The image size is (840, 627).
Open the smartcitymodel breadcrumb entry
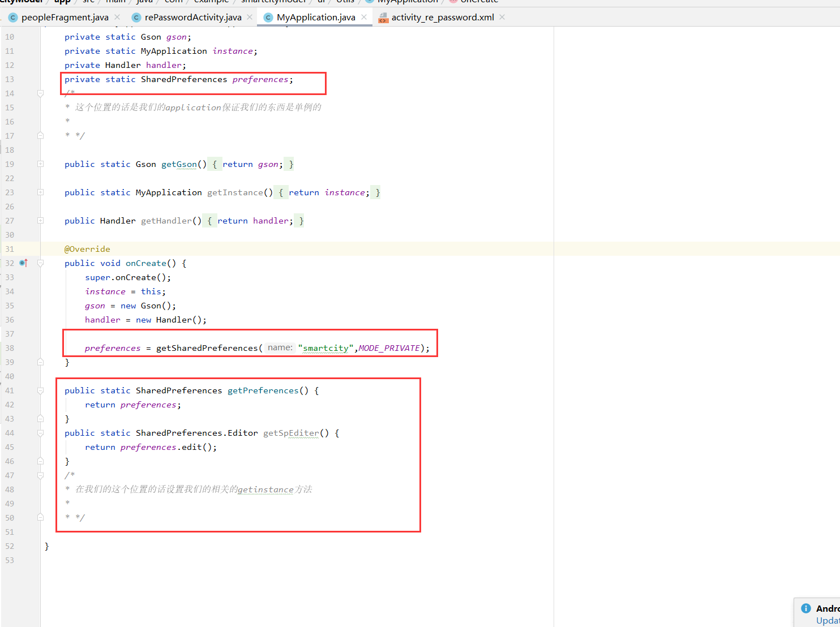point(273,2)
